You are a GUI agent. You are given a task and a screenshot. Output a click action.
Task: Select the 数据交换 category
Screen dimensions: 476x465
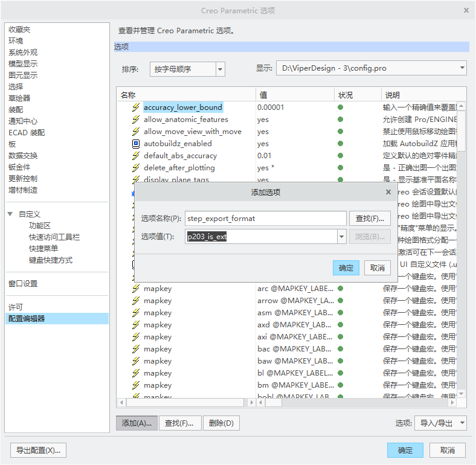pyautogui.click(x=23, y=155)
